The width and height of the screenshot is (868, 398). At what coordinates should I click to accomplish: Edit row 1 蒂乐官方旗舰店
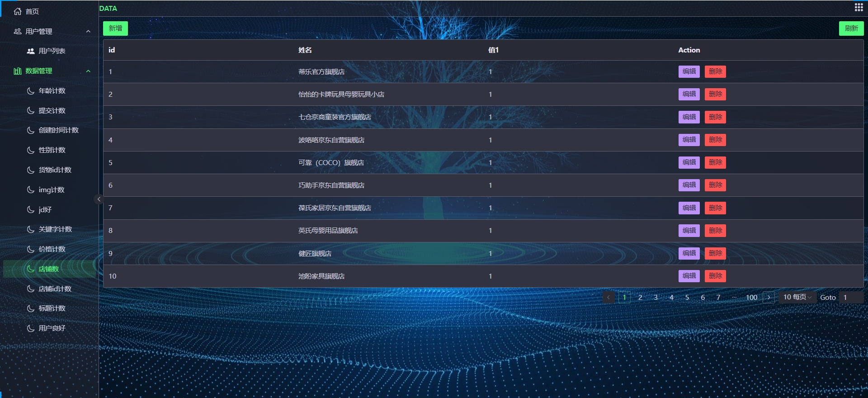coord(689,71)
